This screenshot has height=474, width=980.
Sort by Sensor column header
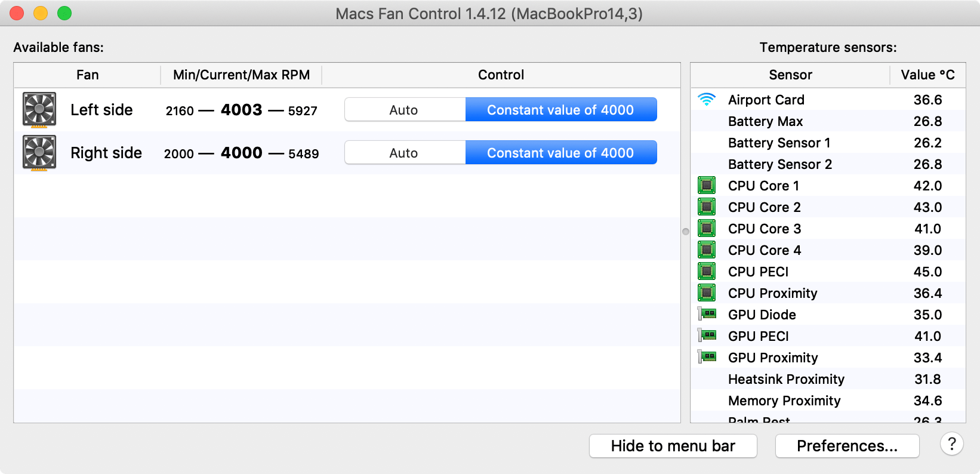(790, 75)
